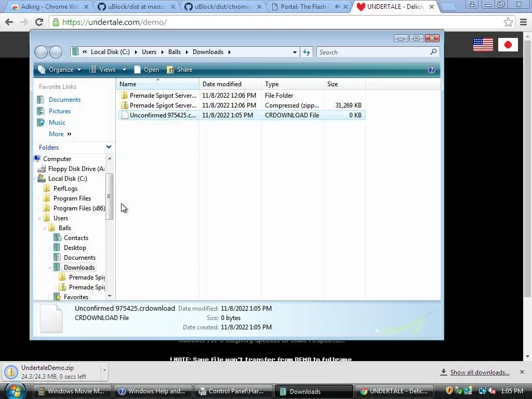This screenshot has width=532, height=399.
Task: Open the Views dropdown arrow
Action: tap(124, 70)
